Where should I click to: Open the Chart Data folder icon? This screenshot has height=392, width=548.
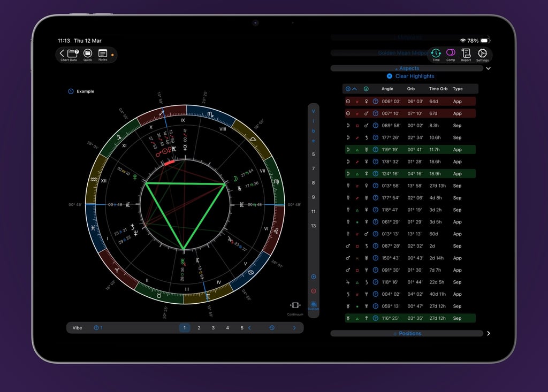[x=72, y=53]
